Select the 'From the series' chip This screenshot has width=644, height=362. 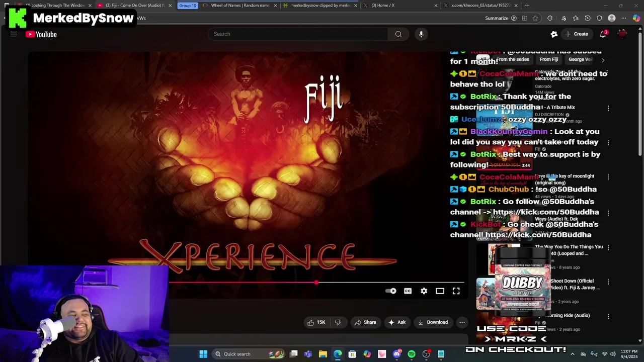pos(512,59)
